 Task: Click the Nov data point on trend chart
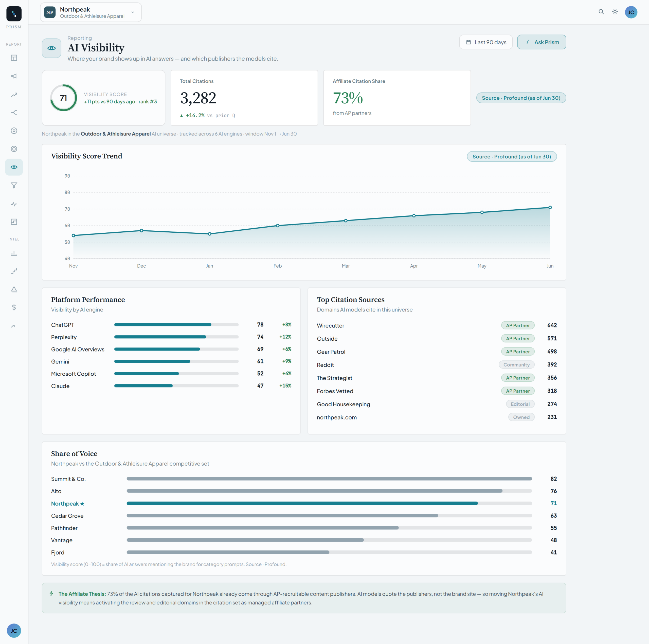[x=74, y=235]
